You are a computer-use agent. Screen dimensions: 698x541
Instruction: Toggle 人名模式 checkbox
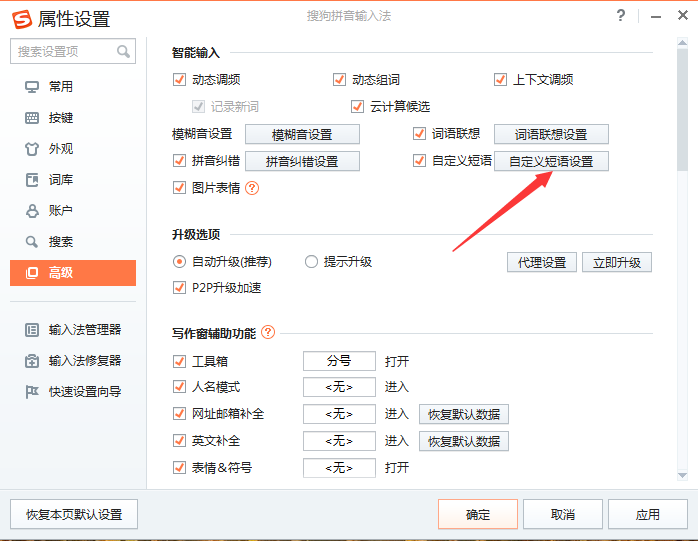click(x=179, y=387)
